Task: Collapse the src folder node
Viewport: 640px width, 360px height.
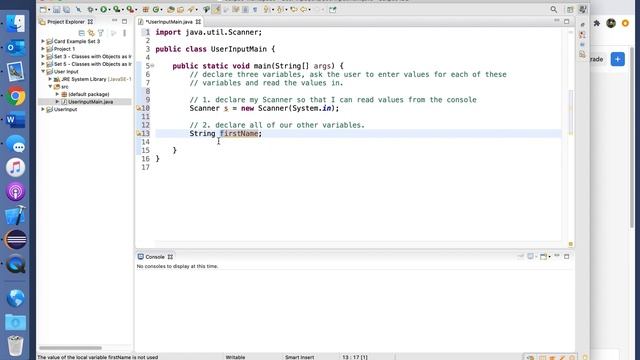Action: (x=50, y=87)
